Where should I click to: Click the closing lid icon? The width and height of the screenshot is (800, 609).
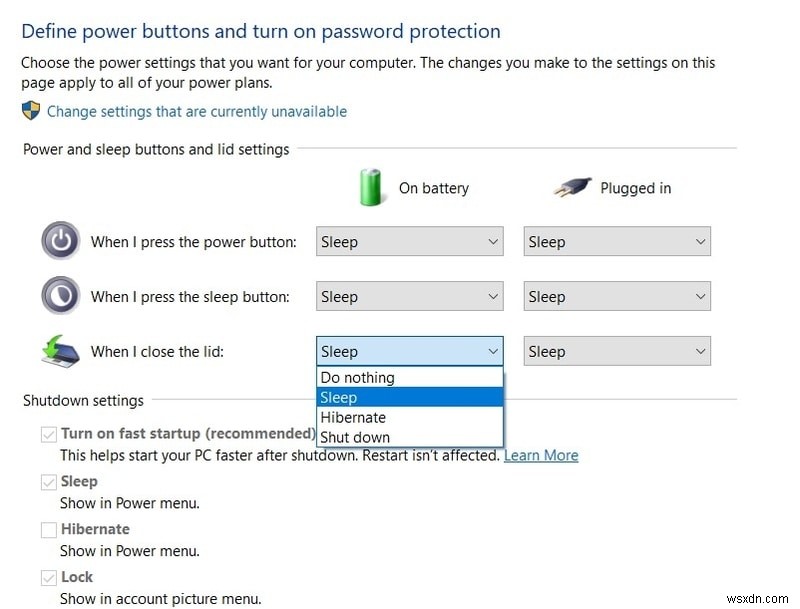point(60,350)
